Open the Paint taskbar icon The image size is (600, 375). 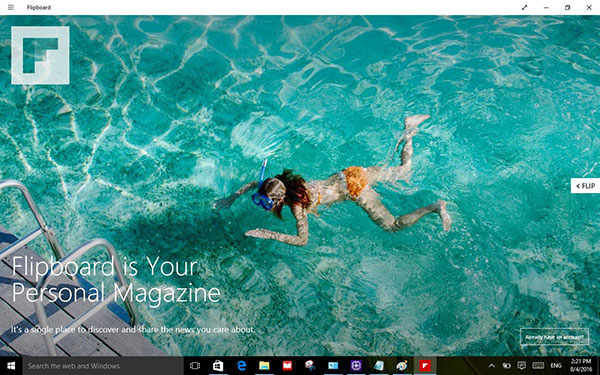point(402,366)
